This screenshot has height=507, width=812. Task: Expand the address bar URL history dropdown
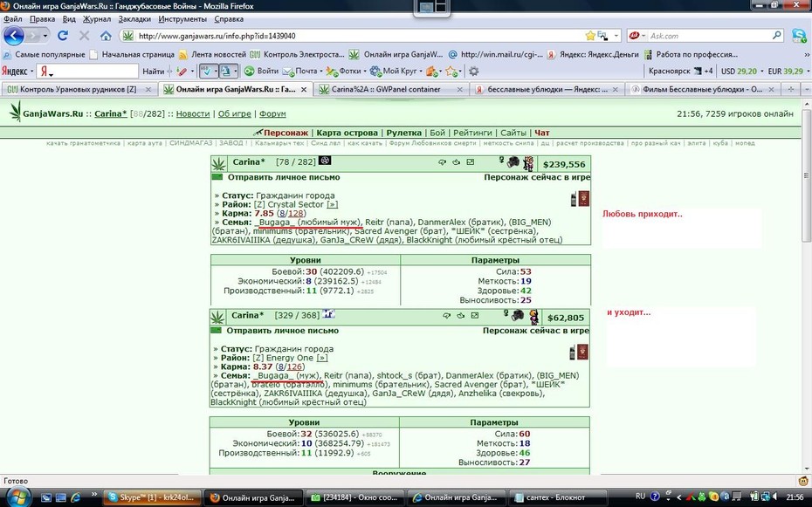point(616,36)
